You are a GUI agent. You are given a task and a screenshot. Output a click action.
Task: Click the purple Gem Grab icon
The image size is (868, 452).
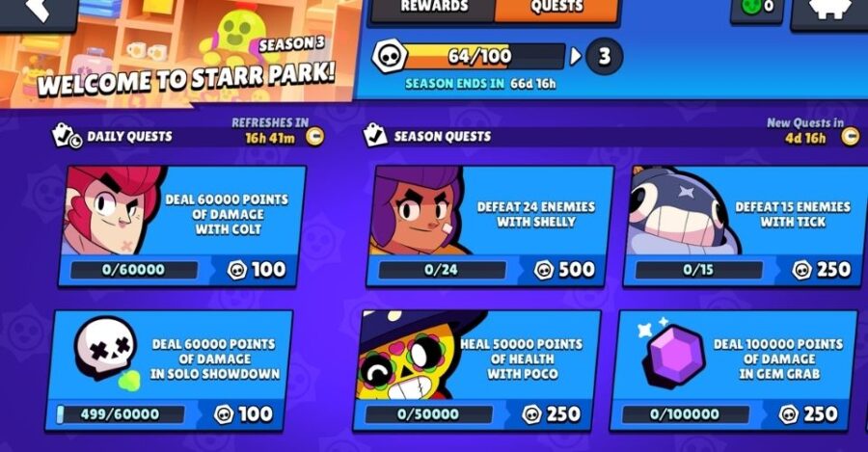[x=674, y=355]
